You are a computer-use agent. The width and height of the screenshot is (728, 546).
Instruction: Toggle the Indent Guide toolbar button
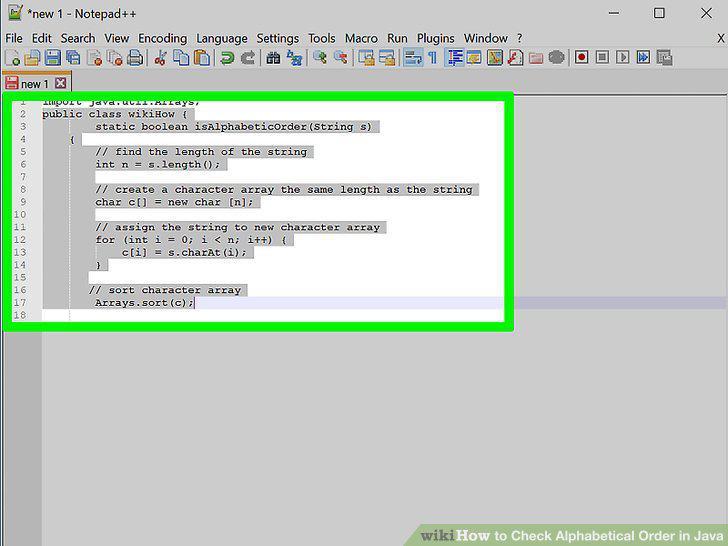tap(455, 58)
